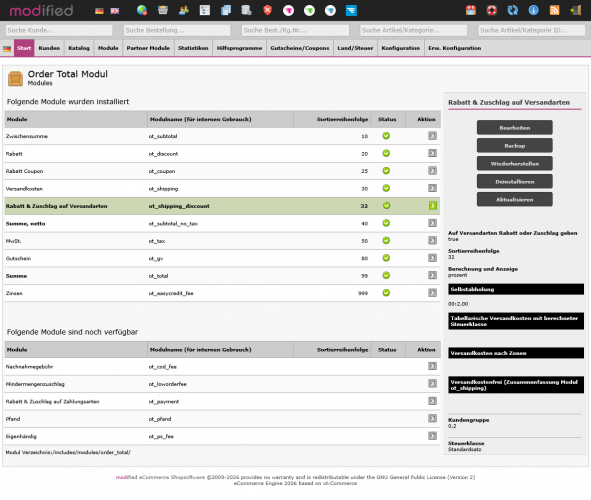This screenshot has height=500, width=591.
Task: Click the red shield icon in toolbar
Action: click(267, 10)
